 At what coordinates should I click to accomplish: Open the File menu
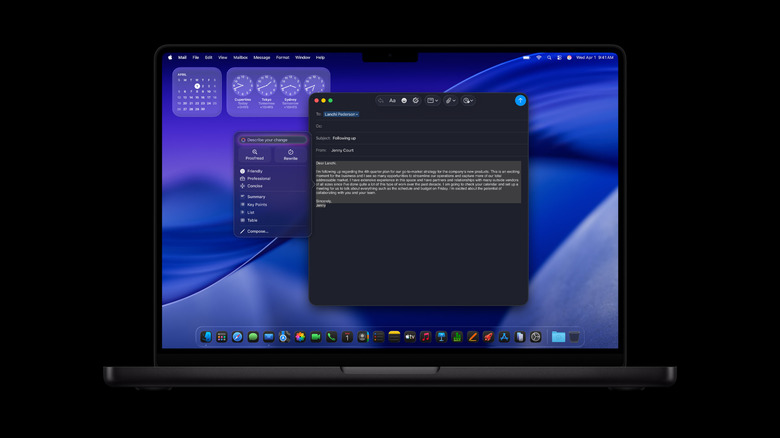(x=195, y=57)
